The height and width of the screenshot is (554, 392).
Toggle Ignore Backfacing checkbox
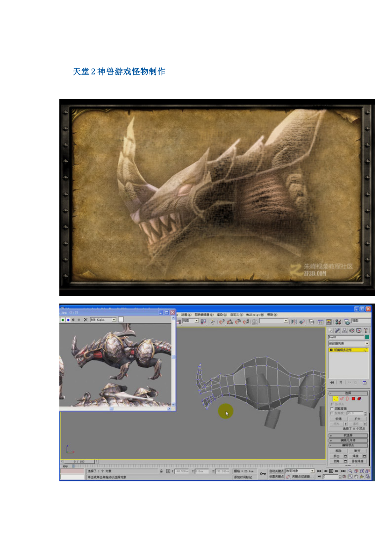click(x=332, y=409)
